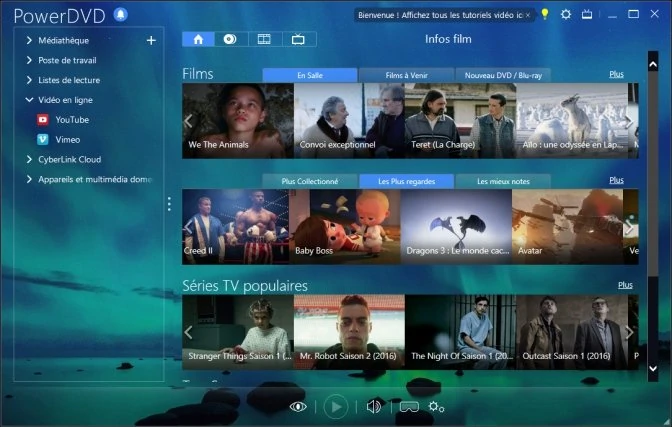
Task: Select the Les mieux notes tab
Action: (503, 181)
